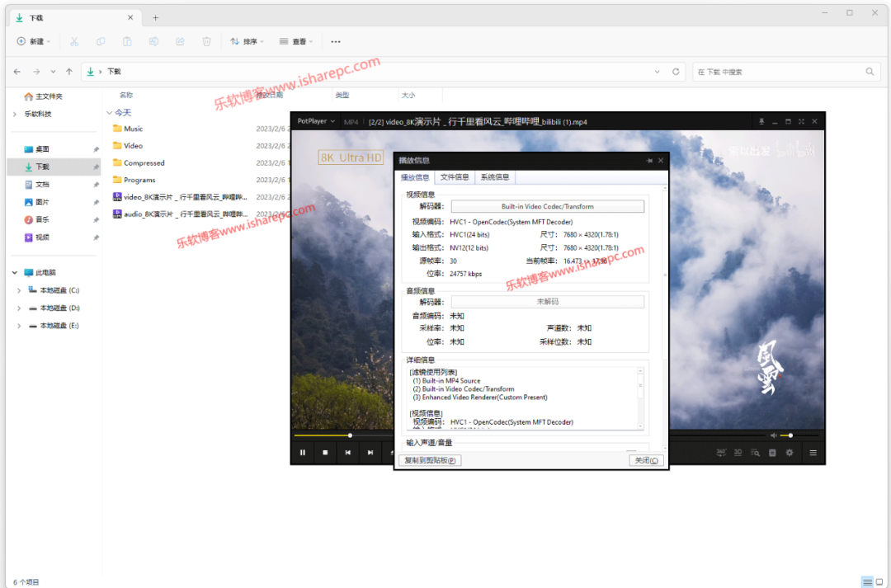Open the 排序 sort dropdown

[x=247, y=41]
